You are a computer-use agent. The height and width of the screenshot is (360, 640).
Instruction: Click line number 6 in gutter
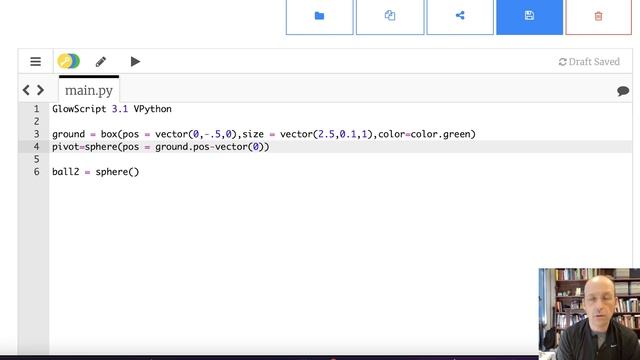pyautogui.click(x=36, y=172)
